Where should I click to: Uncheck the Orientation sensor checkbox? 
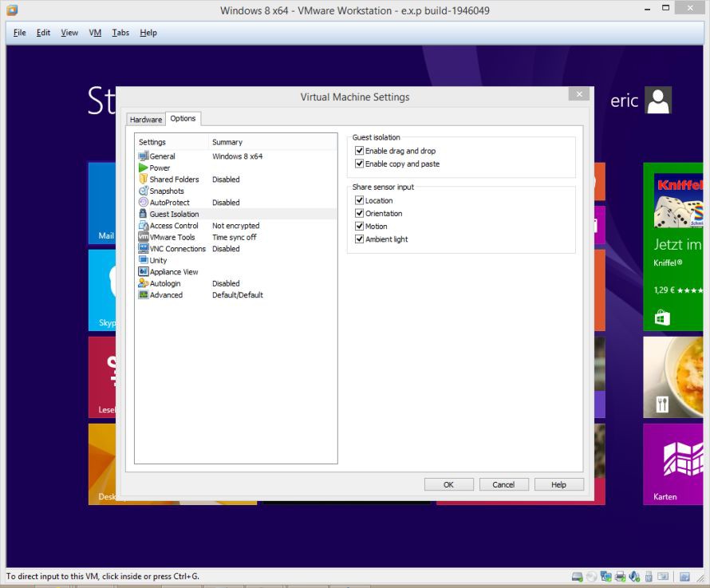(x=359, y=213)
